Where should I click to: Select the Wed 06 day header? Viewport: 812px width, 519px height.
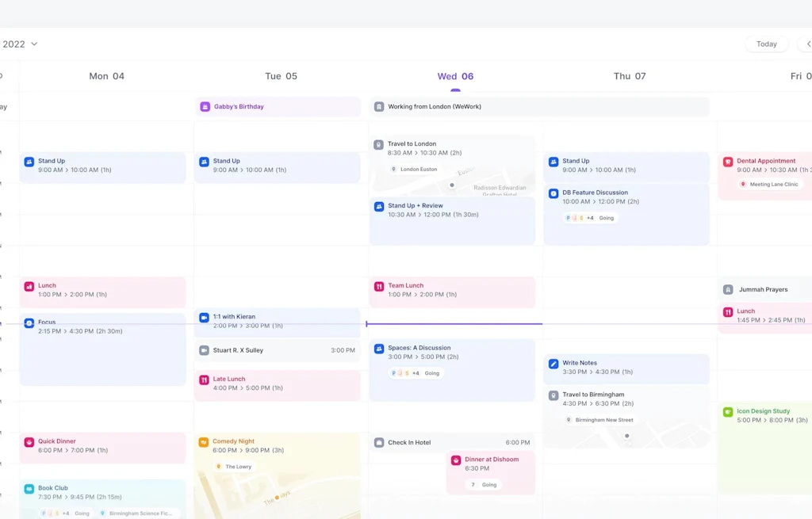coord(455,76)
